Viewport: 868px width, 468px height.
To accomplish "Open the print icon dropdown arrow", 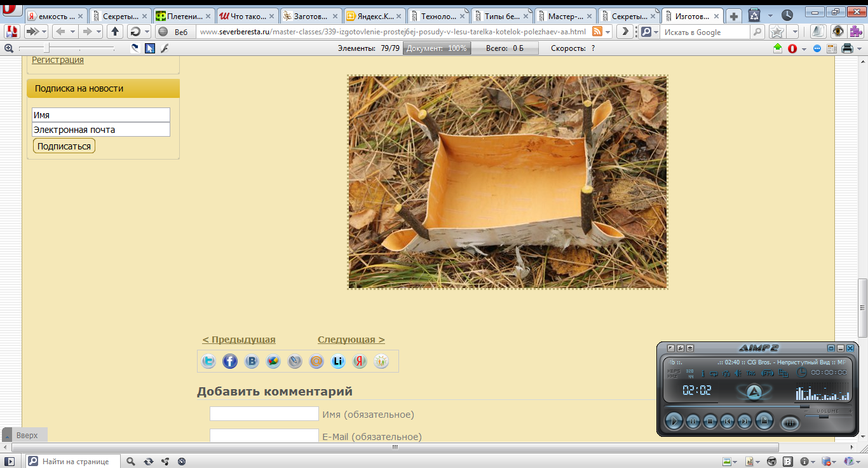I will pos(860,48).
